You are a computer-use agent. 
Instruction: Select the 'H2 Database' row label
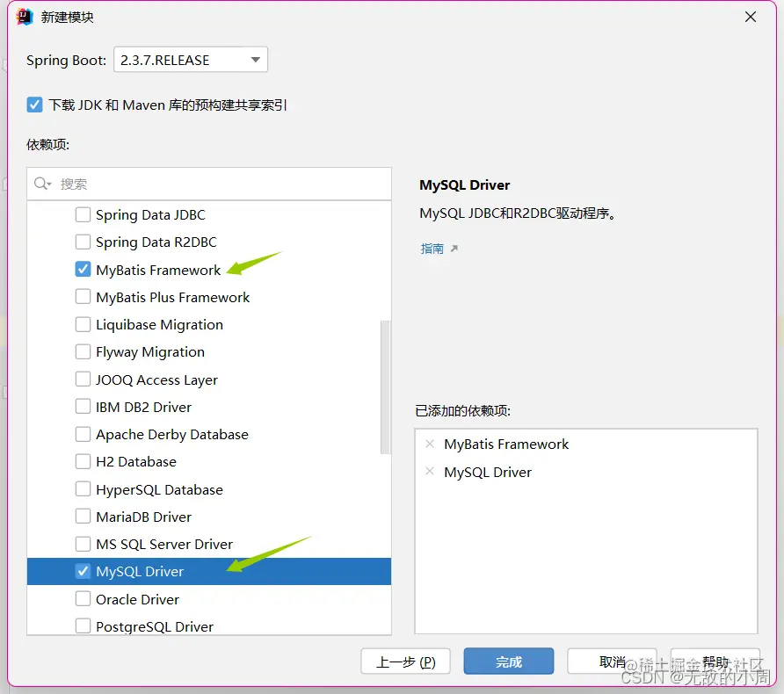click(136, 462)
